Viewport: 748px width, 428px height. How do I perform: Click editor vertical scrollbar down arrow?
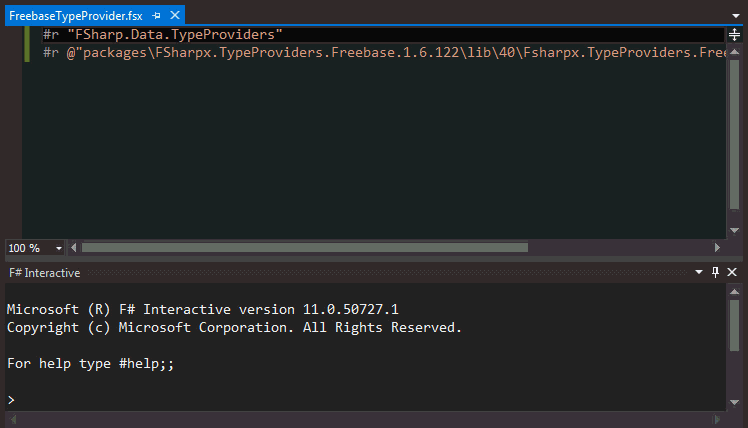point(735,230)
